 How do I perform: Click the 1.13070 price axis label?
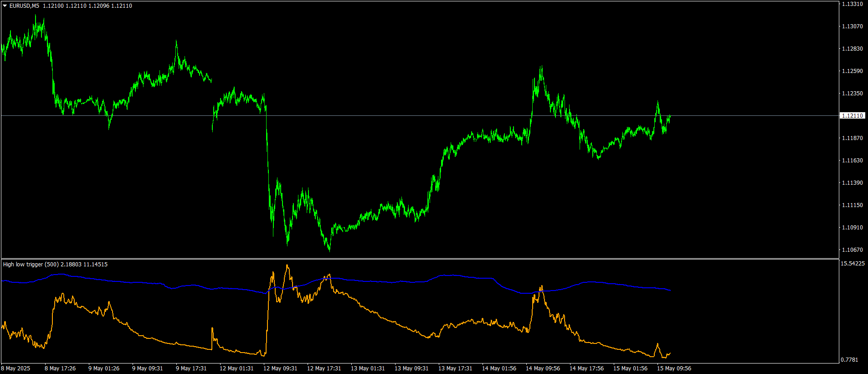(852, 26)
